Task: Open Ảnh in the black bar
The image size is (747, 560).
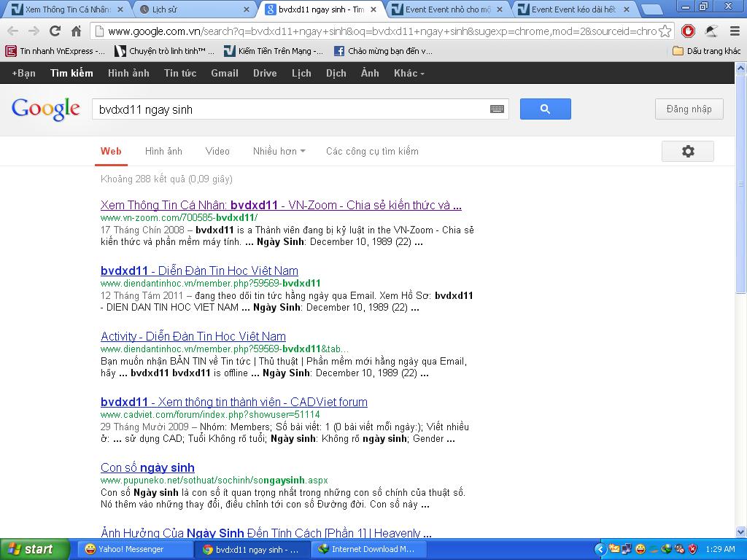Action: coord(370,73)
